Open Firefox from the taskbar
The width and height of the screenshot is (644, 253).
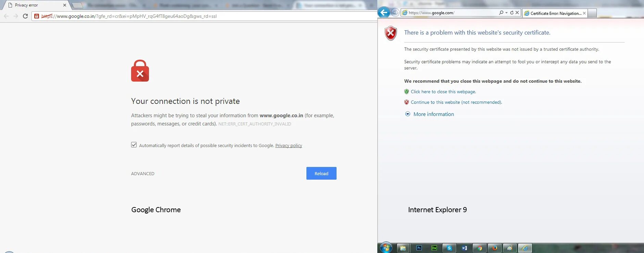click(494, 248)
